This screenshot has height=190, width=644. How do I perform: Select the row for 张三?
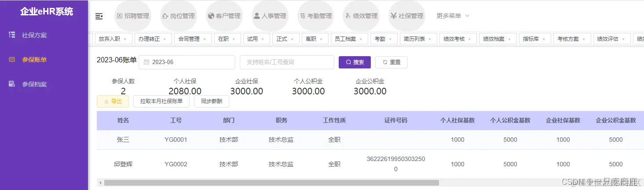(x=370, y=140)
